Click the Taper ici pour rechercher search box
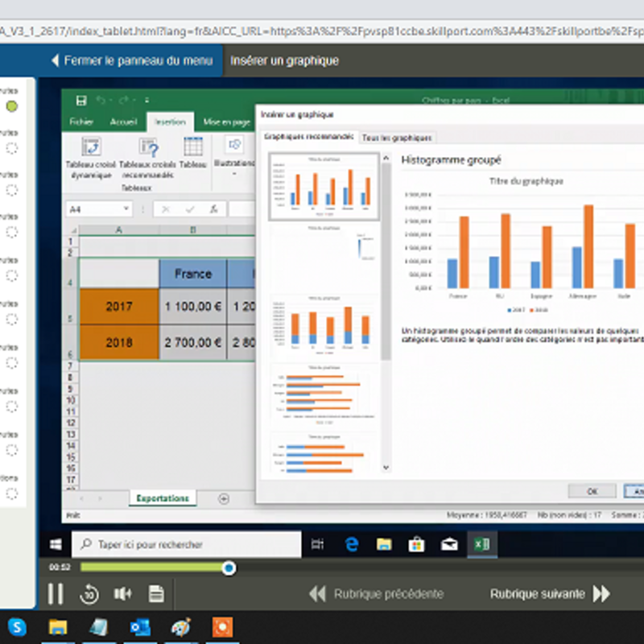The image size is (644, 644). [x=187, y=545]
